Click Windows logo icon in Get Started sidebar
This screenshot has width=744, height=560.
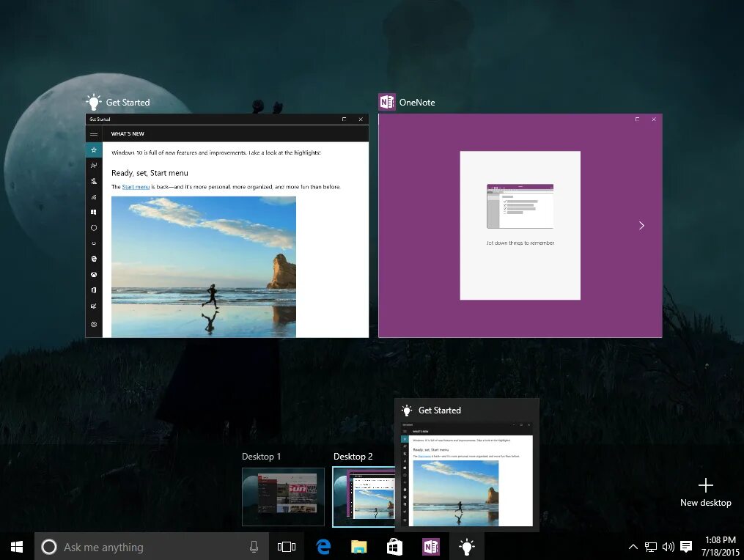tap(94, 212)
